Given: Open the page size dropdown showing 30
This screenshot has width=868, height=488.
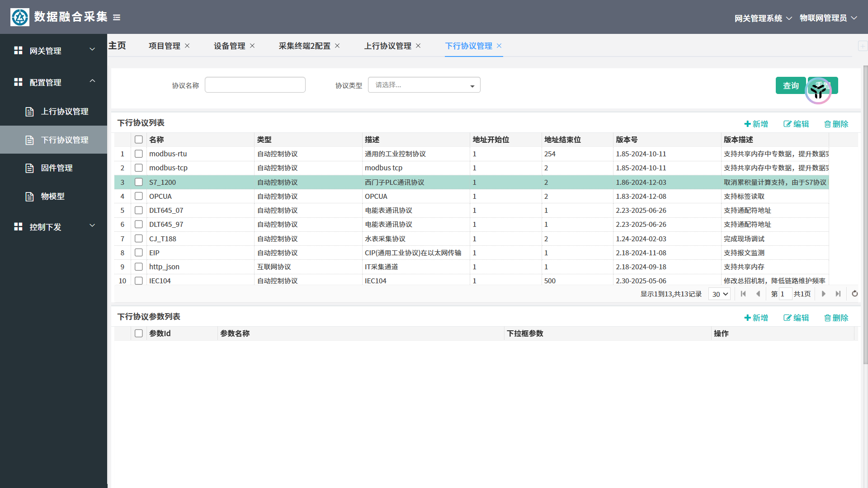Looking at the screenshot, I should [719, 294].
